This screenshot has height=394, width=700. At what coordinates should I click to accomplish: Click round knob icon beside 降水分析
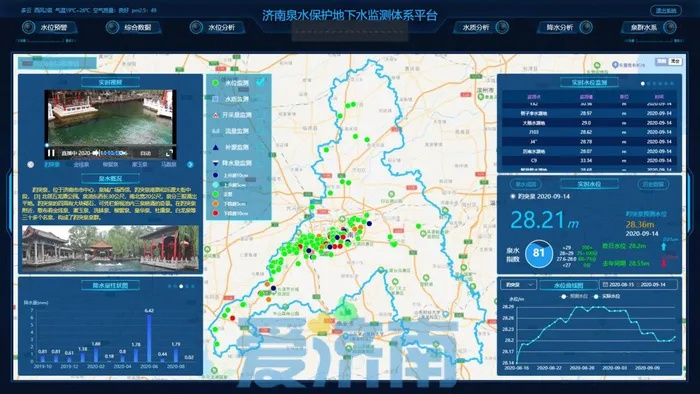pyautogui.click(x=586, y=28)
